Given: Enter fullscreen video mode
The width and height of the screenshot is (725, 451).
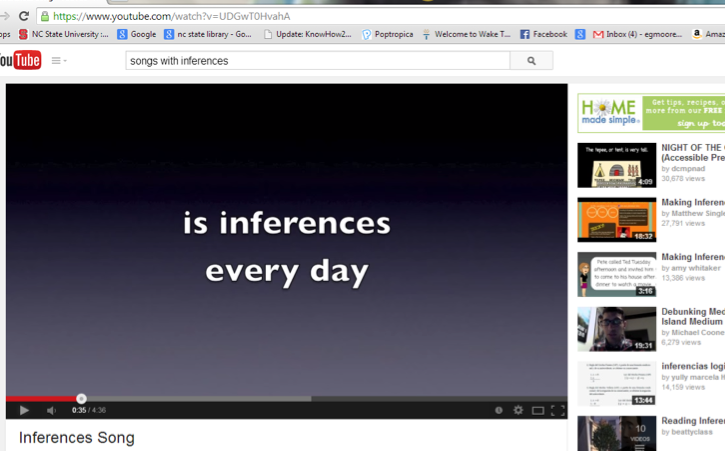Looking at the screenshot, I should (558, 410).
